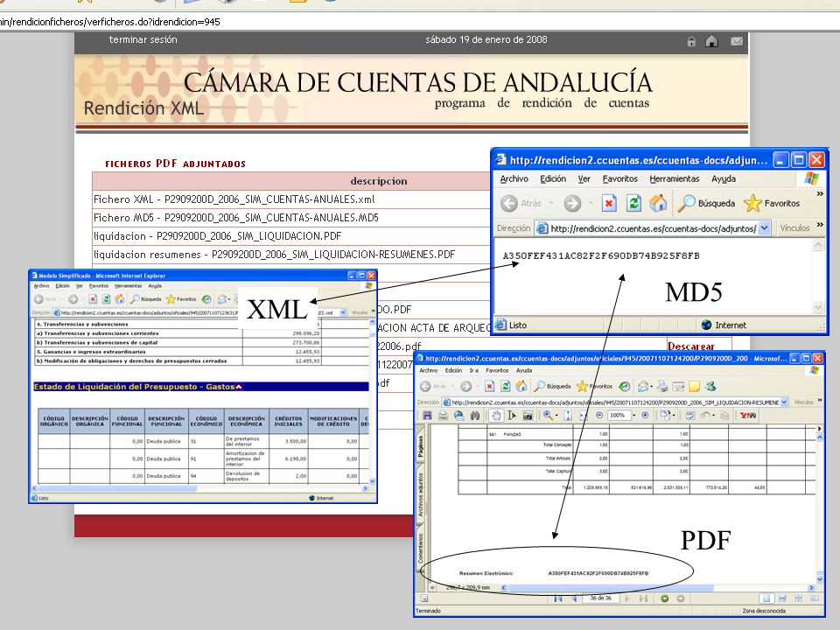Click the home icon in the Cámara de Cuentas header
The height and width of the screenshot is (630, 840).
(711, 41)
